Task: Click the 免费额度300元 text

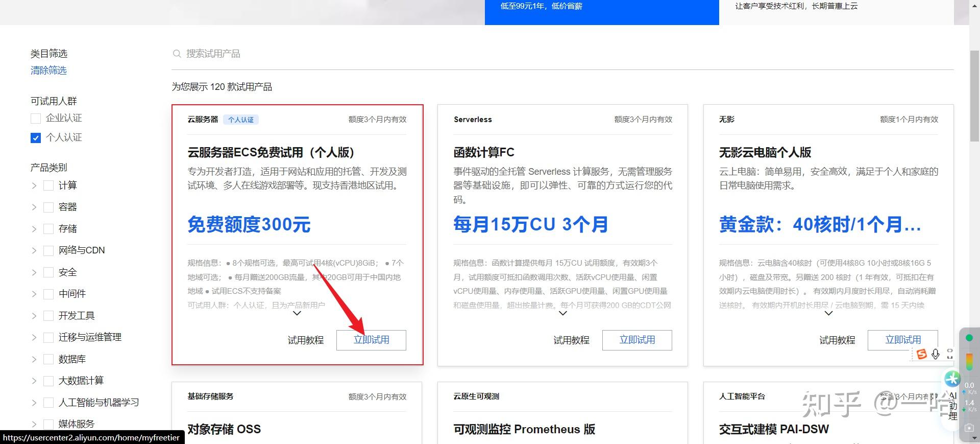Action: 249,225
